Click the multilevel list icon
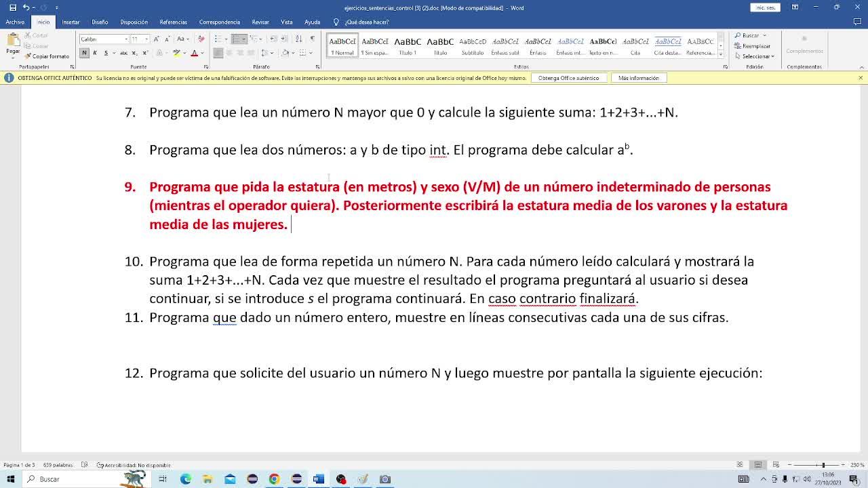 [254, 39]
